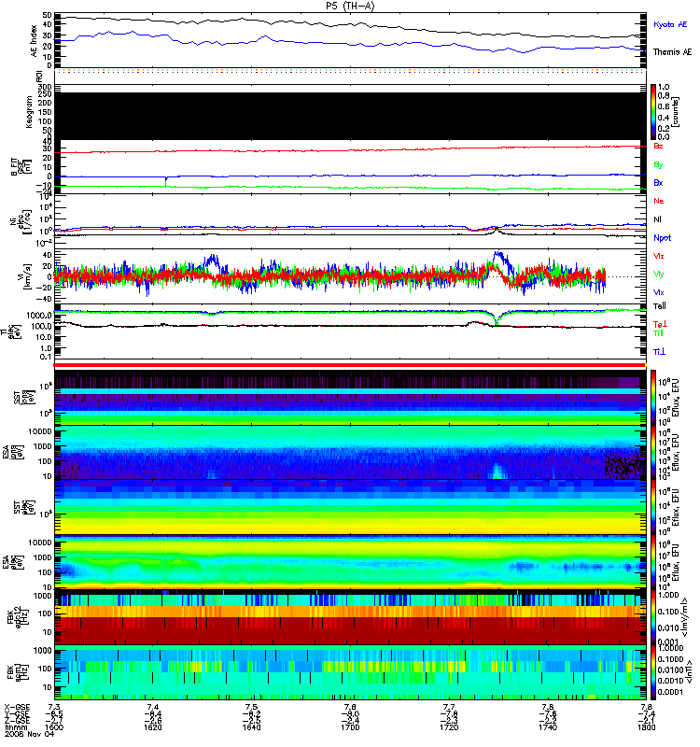Click the plot title P5 (TH-A)
The width and height of the screenshot is (700, 747).
click(x=350, y=7)
